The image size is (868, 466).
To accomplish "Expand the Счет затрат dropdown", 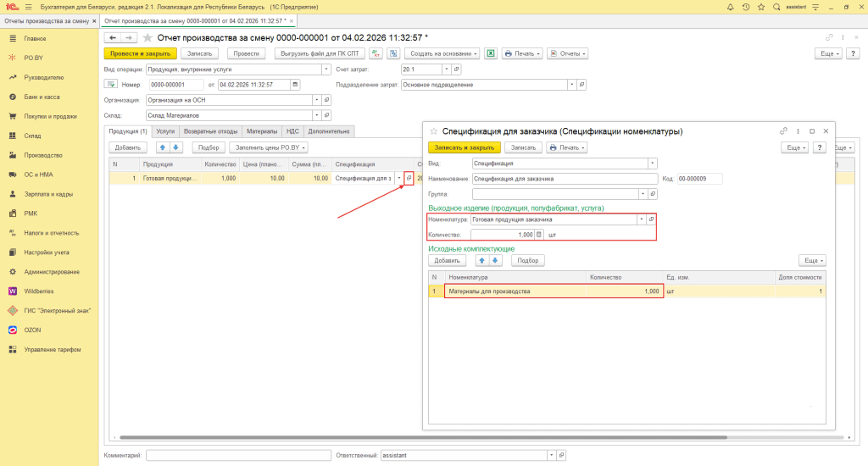I will coord(446,69).
